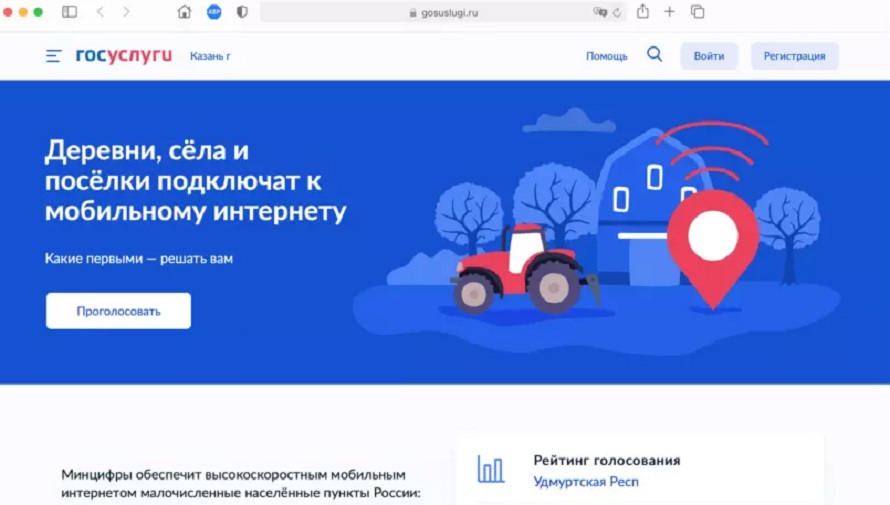Click the site search magnifier icon

coord(654,54)
